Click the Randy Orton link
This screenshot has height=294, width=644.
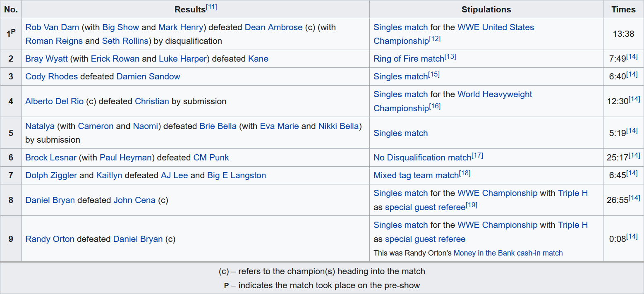click(50, 239)
